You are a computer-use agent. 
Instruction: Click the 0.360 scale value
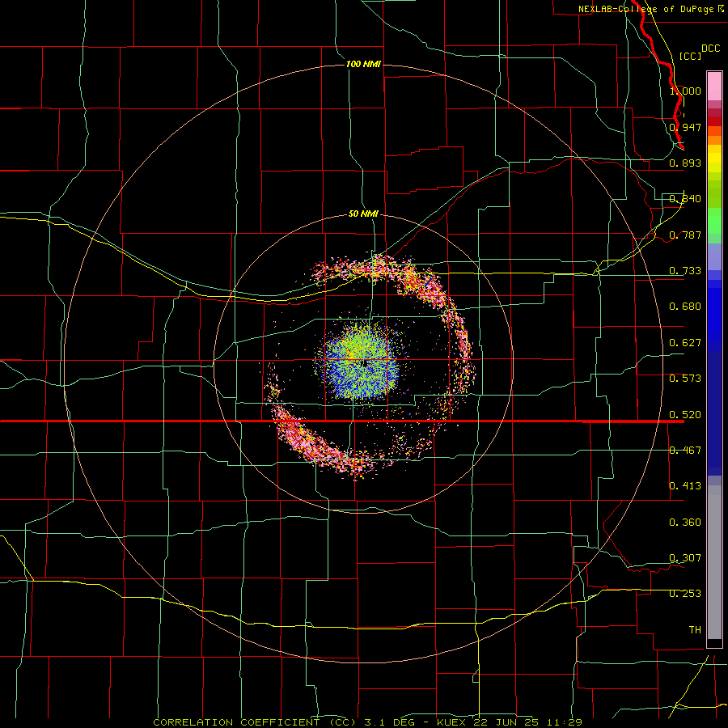coord(685,523)
